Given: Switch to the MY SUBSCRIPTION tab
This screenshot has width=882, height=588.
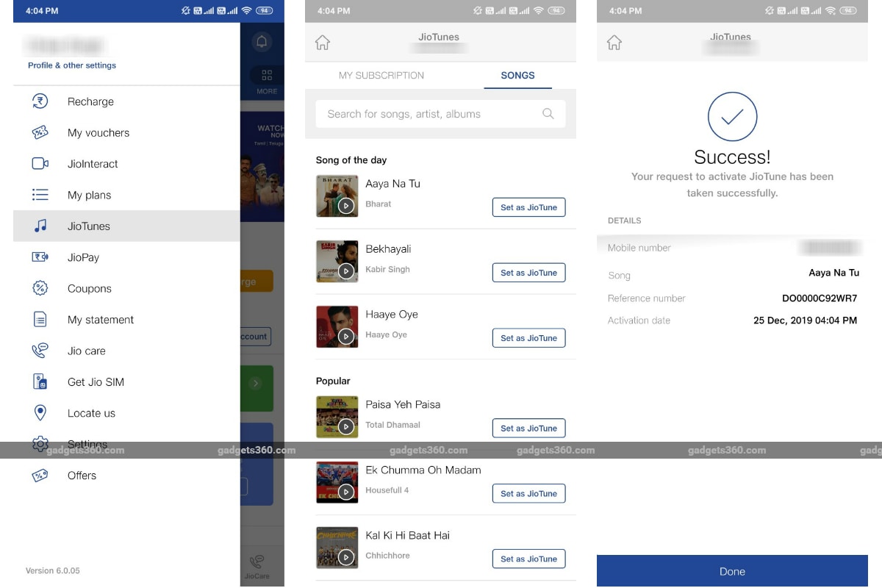Looking at the screenshot, I should [x=381, y=75].
